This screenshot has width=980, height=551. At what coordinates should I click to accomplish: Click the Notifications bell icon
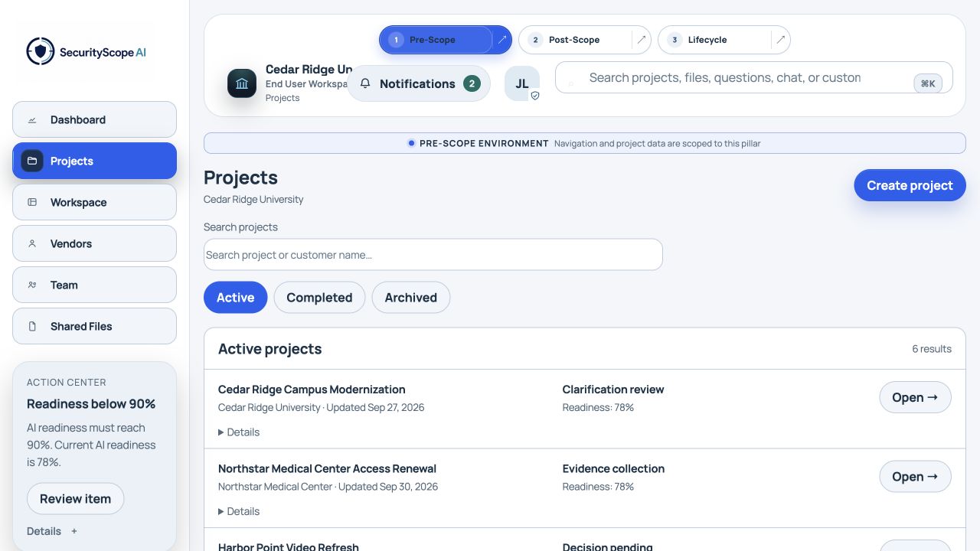tap(365, 83)
